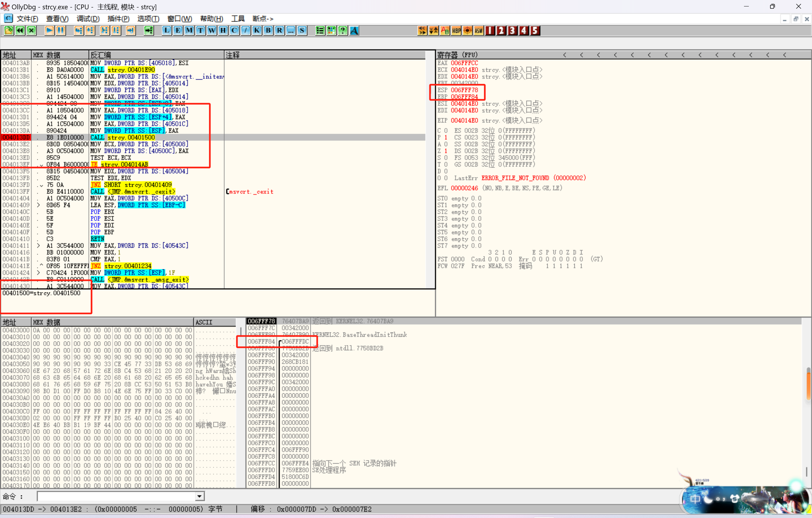
Task: Click the AB text plugin icon
Action: [x=445, y=31]
